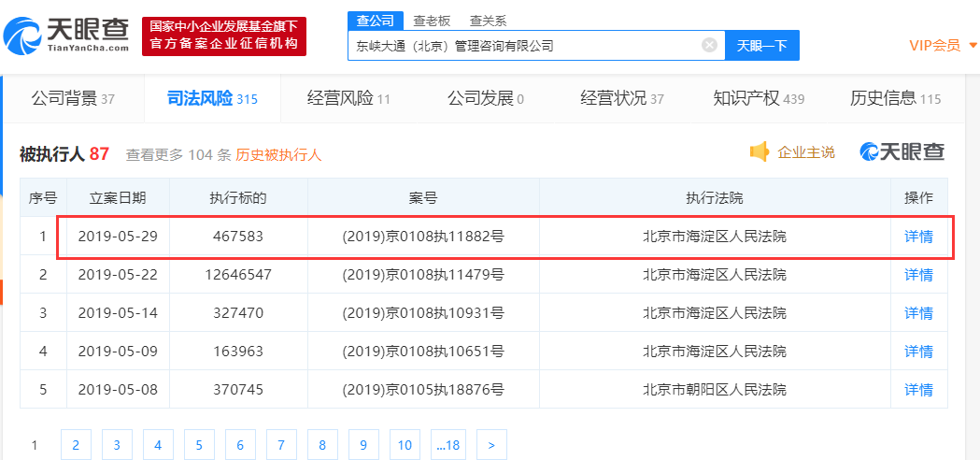Switch to the 查老板 search tab
The image size is (980, 460).
tap(432, 21)
